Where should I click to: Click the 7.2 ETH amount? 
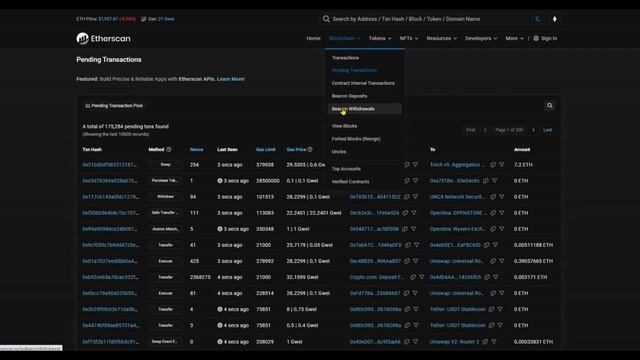[523, 164]
